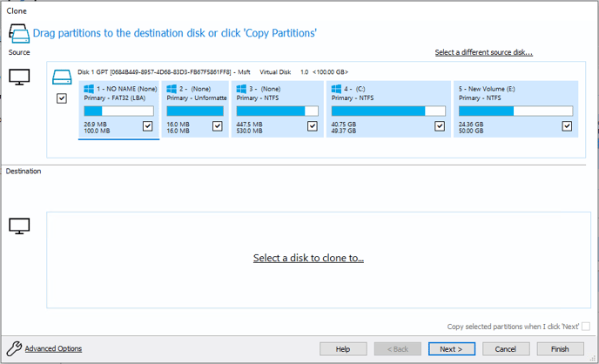Click the usage bar of partition 4 (C:)
The height and width of the screenshot is (364, 599).
pos(388,111)
